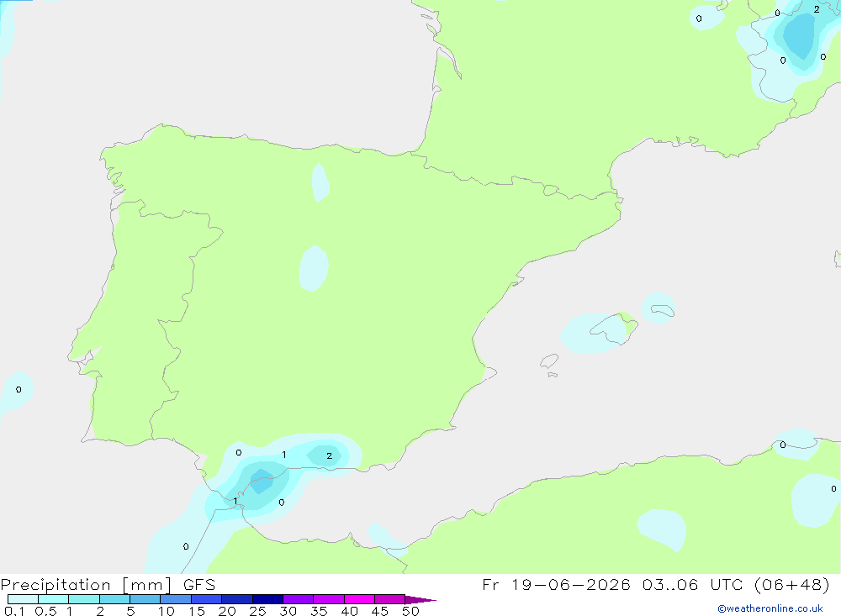This screenshot has width=841, height=616.
Task: Click the 'Precipitation [mm] GFS' title text
Action: [x=108, y=585]
